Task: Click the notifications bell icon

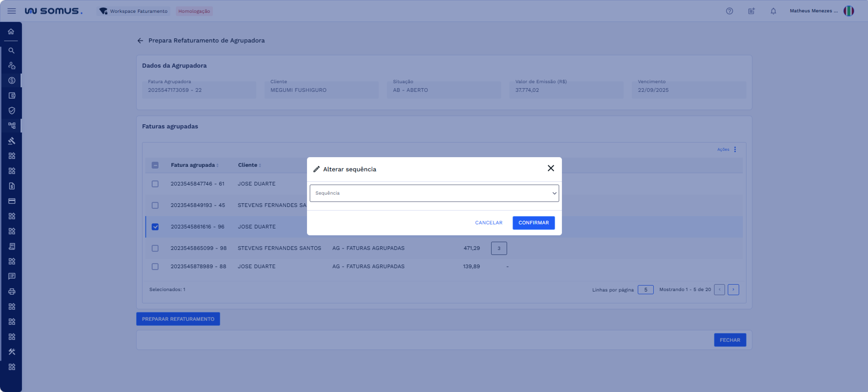Action: tap(773, 11)
